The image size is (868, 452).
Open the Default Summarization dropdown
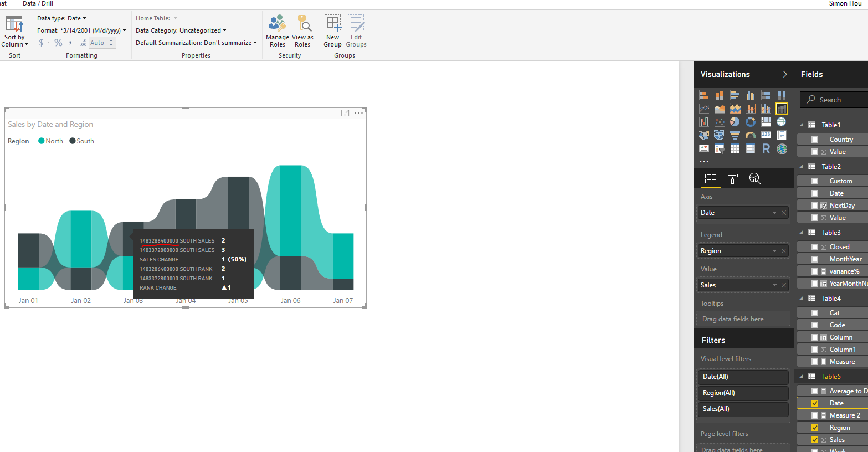[196, 43]
